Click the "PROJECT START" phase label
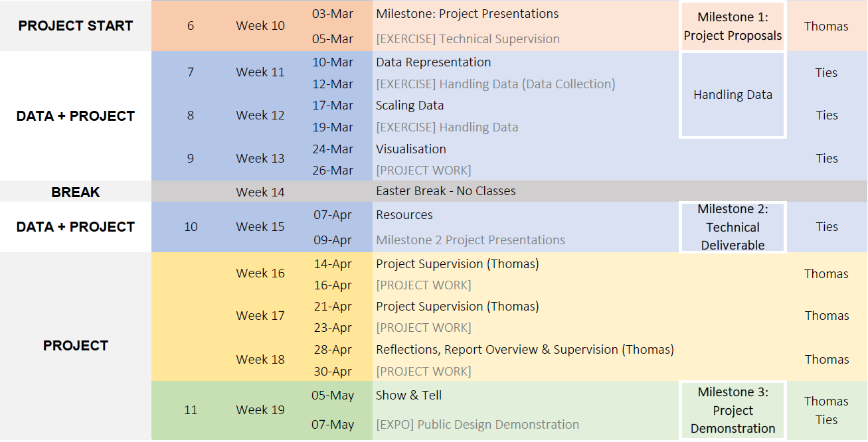The width and height of the screenshot is (868, 442). (x=76, y=26)
